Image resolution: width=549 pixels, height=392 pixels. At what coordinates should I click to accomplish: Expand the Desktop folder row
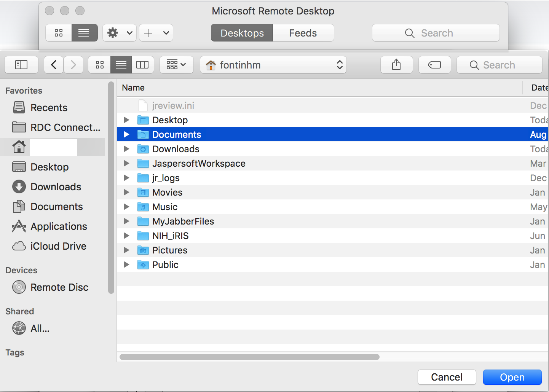pos(126,120)
